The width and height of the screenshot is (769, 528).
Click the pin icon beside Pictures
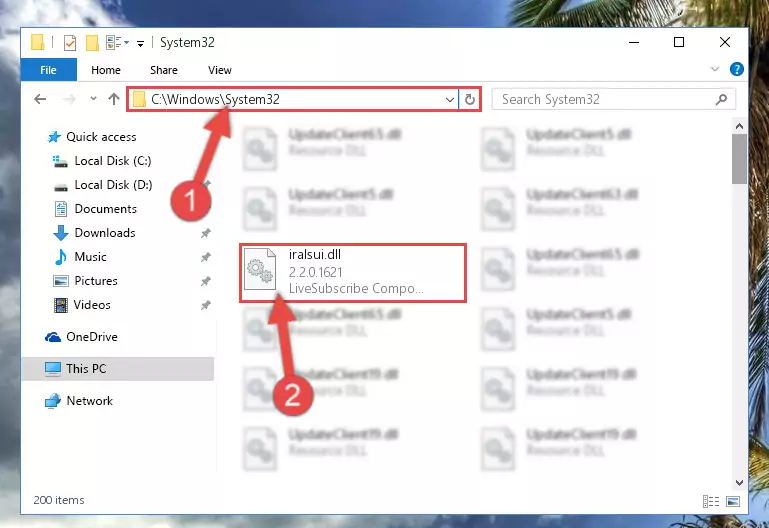coord(205,281)
